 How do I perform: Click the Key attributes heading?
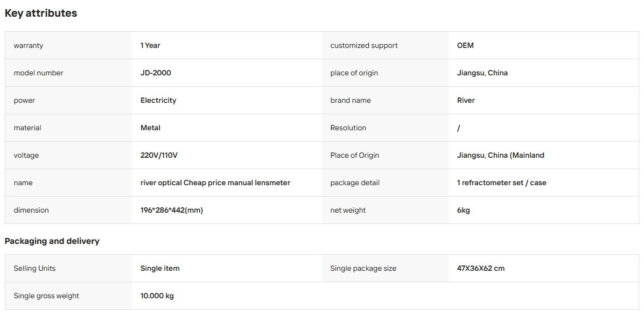click(41, 13)
